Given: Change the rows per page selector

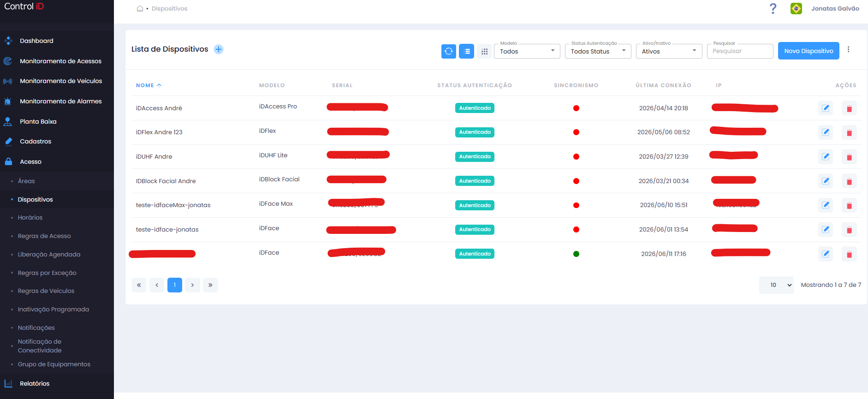Looking at the screenshot, I should click(776, 285).
